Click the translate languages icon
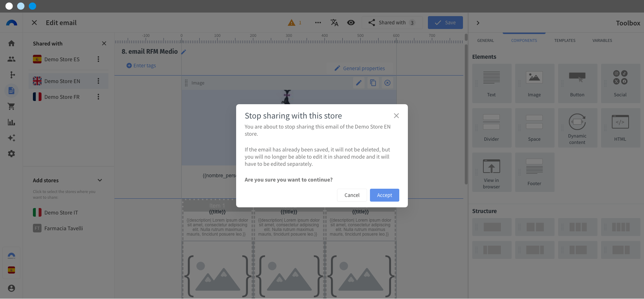Screen dimensions: 644x299 coord(334,23)
